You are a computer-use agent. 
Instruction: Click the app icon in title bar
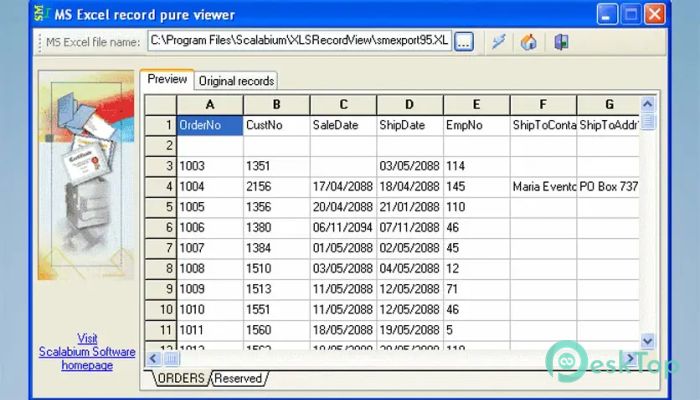[42, 14]
